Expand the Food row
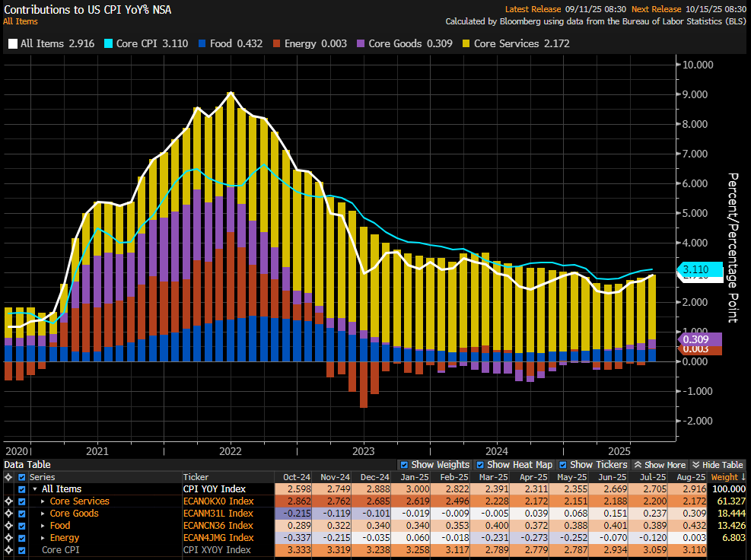 [43, 526]
